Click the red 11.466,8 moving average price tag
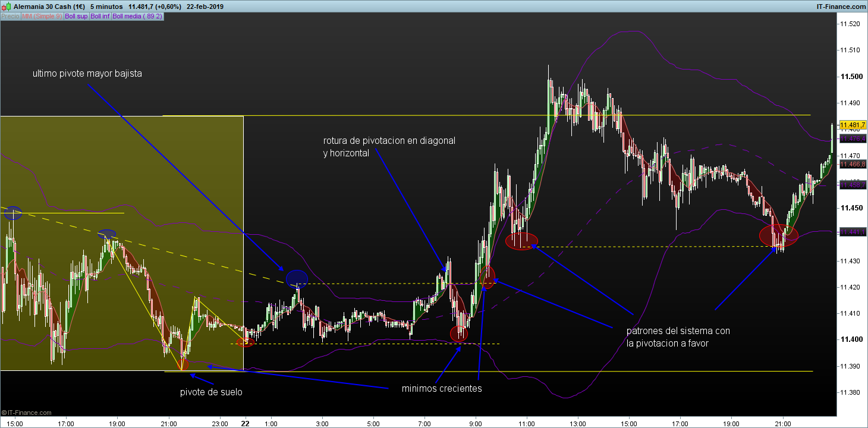This screenshot has height=428, width=868. coord(852,164)
